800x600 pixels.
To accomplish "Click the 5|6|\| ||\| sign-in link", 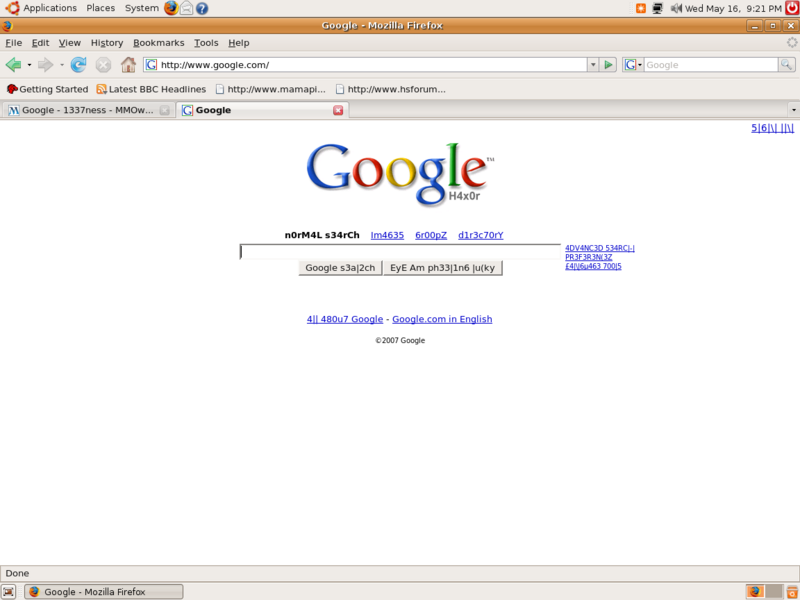I will click(x=772, y=128).
